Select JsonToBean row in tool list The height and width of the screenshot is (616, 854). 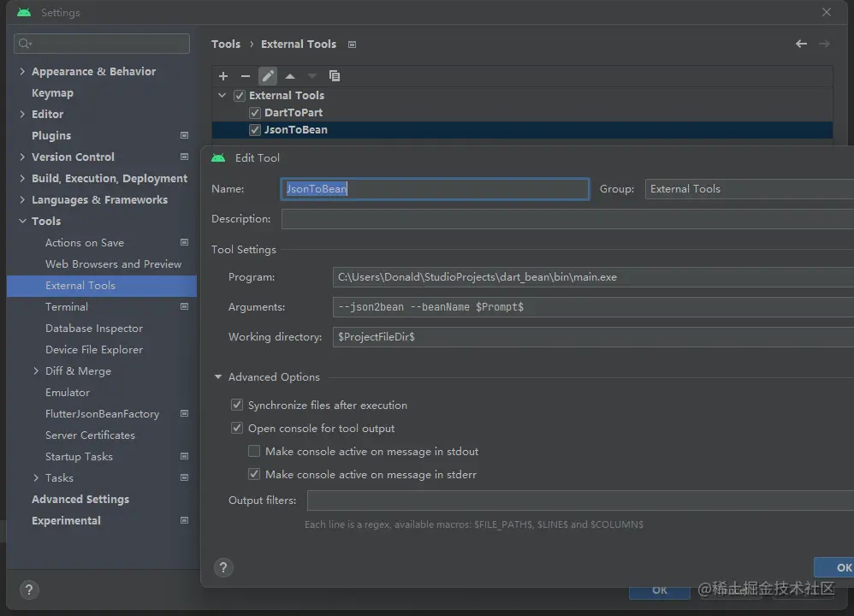coord(522,130)
